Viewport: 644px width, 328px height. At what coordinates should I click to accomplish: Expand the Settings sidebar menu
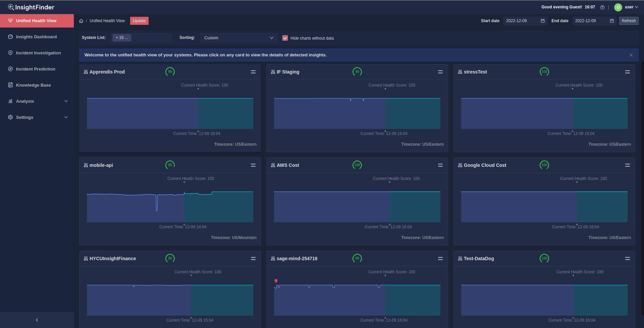point(37,117)
